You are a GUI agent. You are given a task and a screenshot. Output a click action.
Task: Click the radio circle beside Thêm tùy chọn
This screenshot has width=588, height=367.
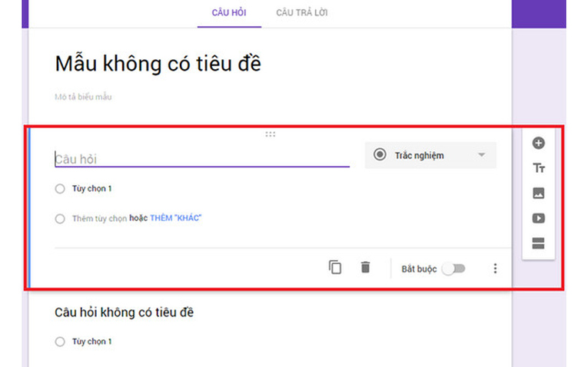point(60,219)
